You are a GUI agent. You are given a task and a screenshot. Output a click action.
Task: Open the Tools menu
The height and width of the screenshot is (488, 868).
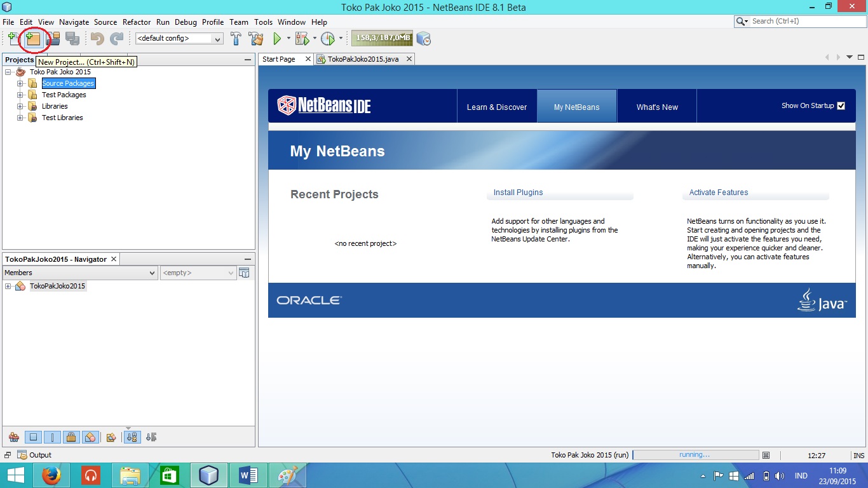point(263,22)
